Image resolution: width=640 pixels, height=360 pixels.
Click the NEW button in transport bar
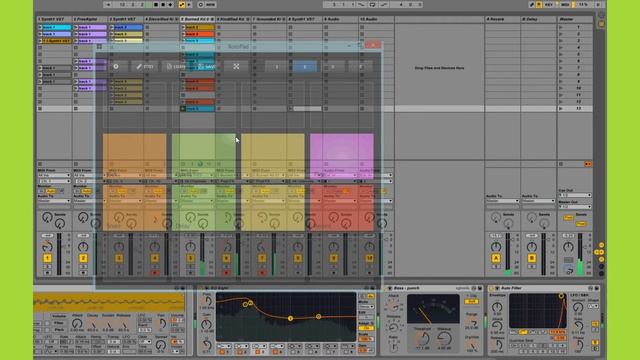pos(211,4)
